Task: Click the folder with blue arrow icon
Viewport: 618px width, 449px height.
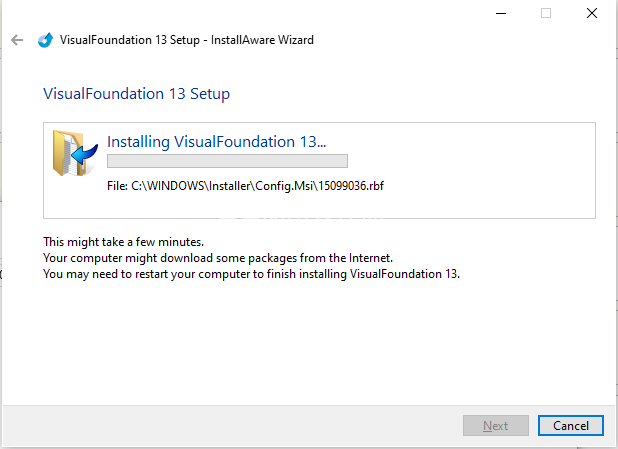Action: (x=74, y=153)
